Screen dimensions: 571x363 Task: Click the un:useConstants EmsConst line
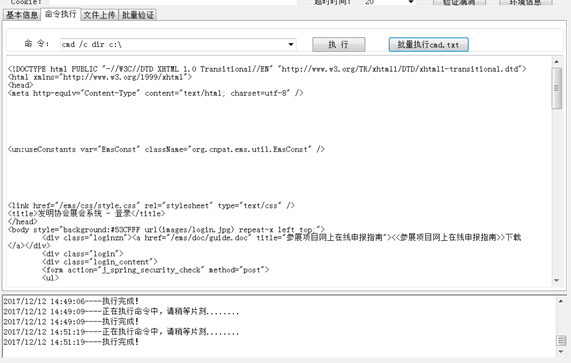point(166,149)
